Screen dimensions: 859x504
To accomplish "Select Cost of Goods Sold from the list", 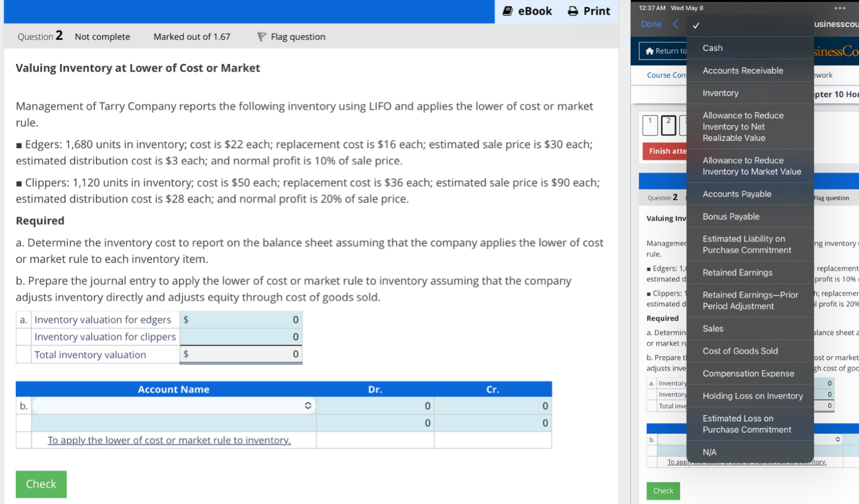I will point(741,351).
